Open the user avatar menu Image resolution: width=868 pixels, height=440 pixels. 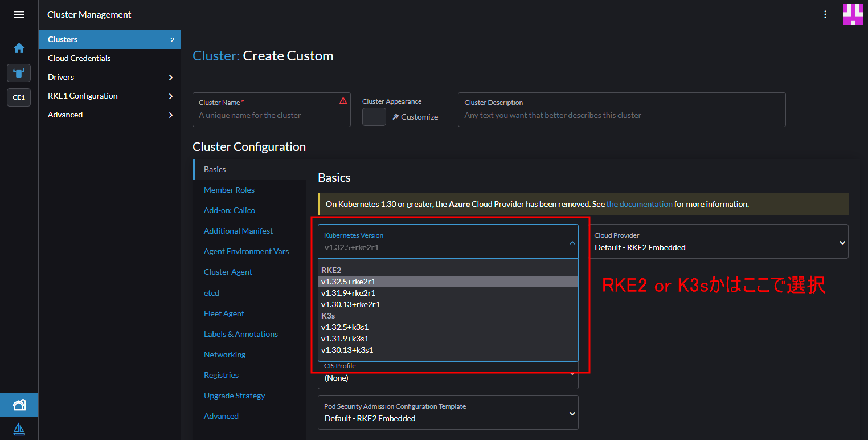pos(853,14)
